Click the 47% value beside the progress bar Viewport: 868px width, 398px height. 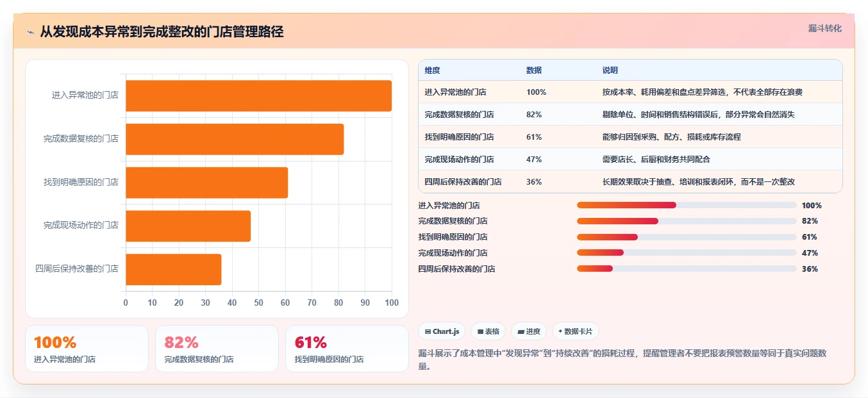(x=810, y=253)
